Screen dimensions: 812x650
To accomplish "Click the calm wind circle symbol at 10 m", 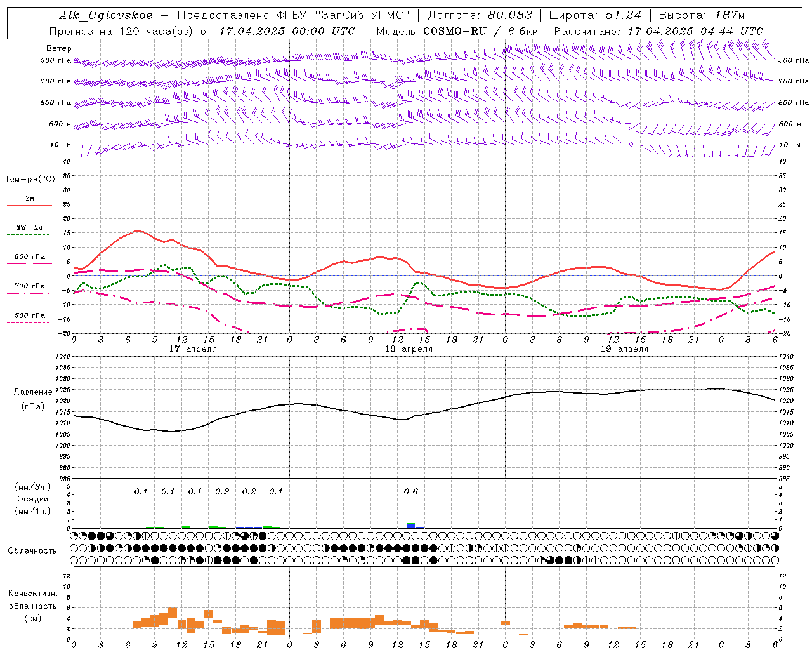I will (631, 145).
